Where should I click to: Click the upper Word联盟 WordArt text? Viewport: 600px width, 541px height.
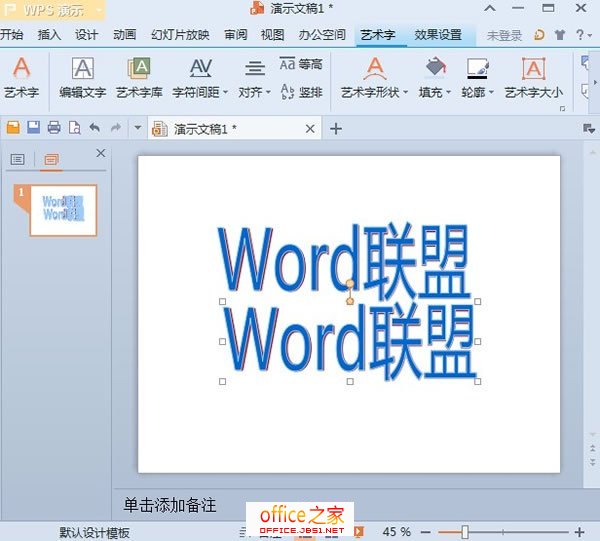coord(343,262)
